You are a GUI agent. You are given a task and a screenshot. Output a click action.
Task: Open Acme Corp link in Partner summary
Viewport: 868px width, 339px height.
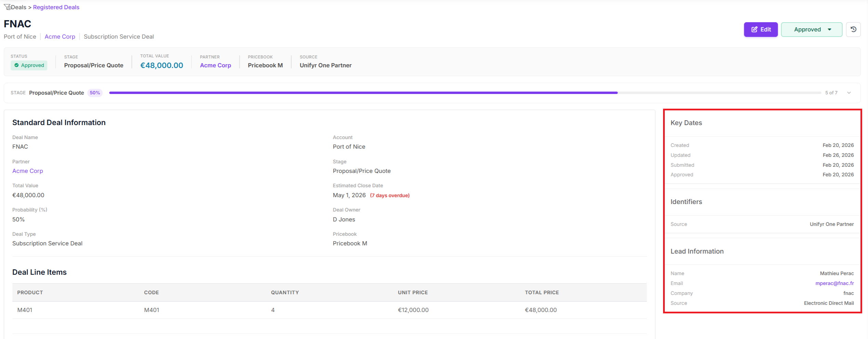point(216,65)
